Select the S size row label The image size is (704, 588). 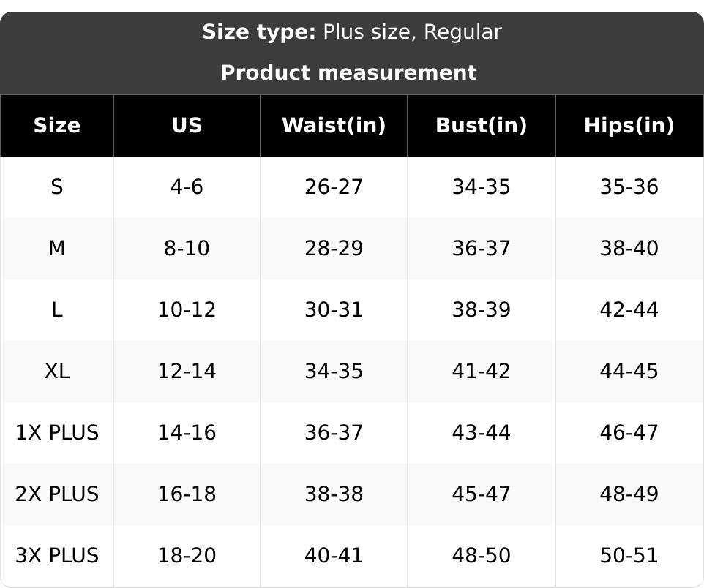(x=57, y=187)
